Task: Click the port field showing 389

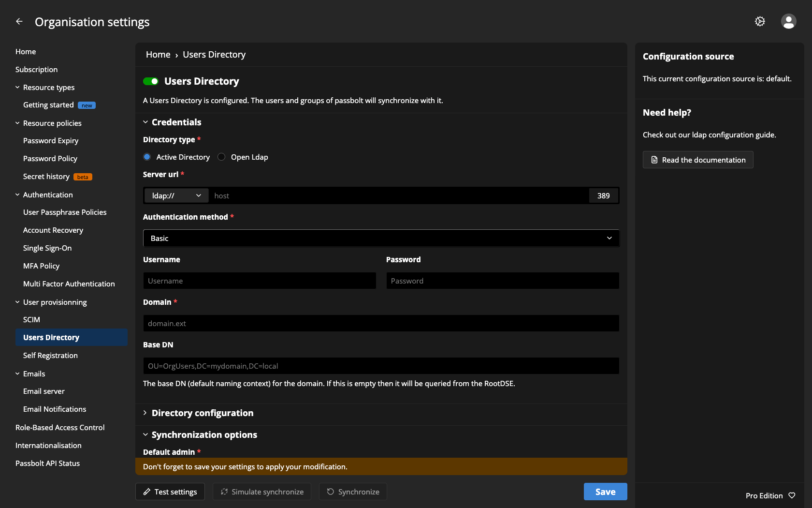Action: [604, 195]
